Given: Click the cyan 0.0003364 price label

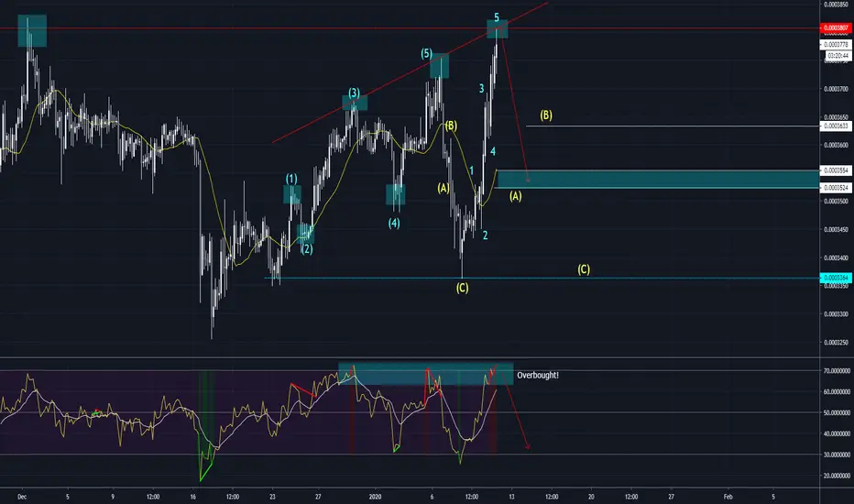Looking at the screenshot, I should (x=836, y=278).
